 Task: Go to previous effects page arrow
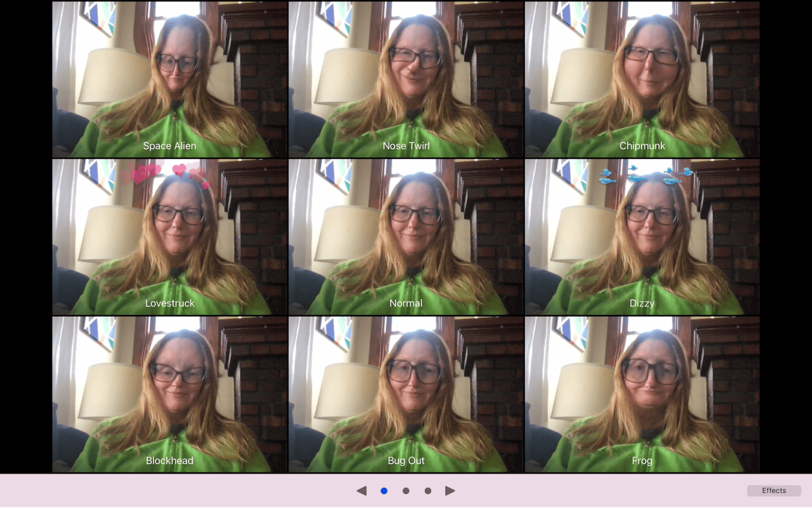click(362, 490)
